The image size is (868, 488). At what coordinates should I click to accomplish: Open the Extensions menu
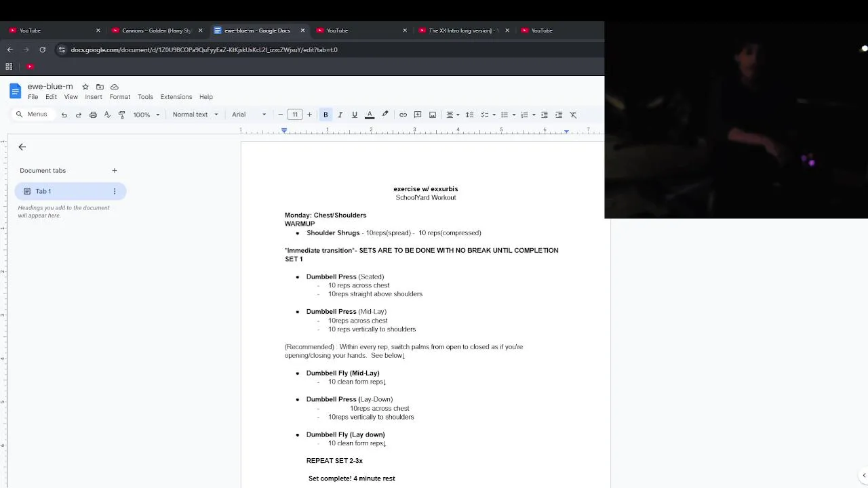click(176, 97)
